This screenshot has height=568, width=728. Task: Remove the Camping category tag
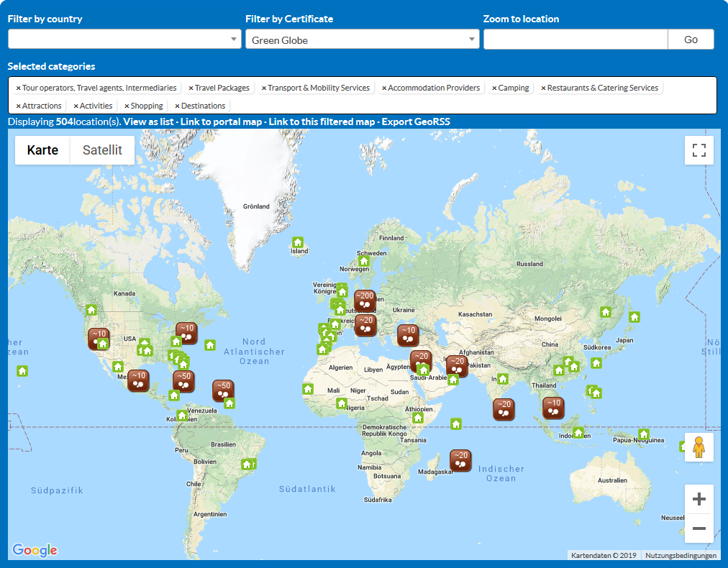coord(494,88)
